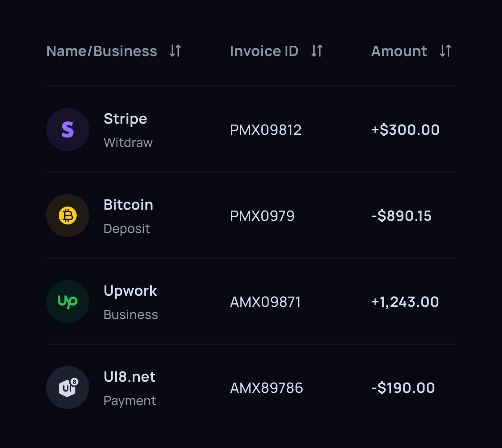The image size is (502, 448).
Task: Select invoice ID AMX09871
Action: pyautogui.click(x=265, y=302)
